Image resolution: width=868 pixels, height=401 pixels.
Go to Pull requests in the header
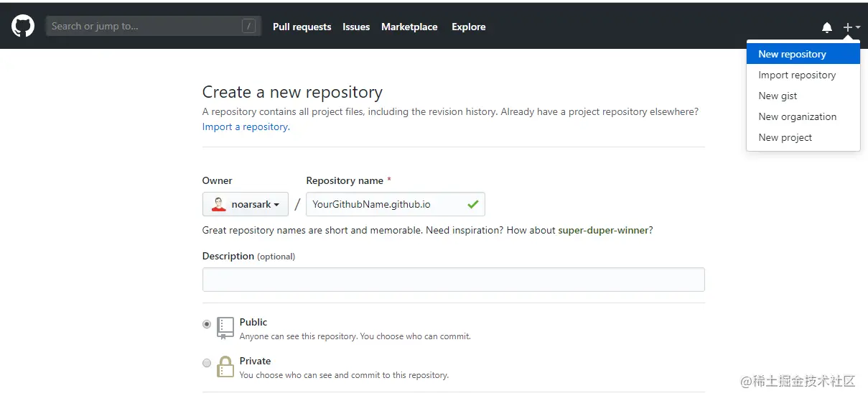tap(302, 27)
